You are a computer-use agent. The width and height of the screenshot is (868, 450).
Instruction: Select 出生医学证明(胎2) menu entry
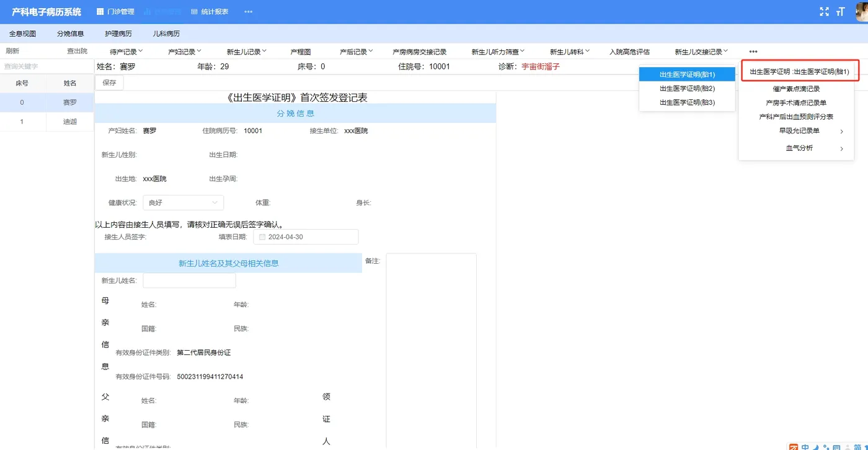[x=687, y=88]
